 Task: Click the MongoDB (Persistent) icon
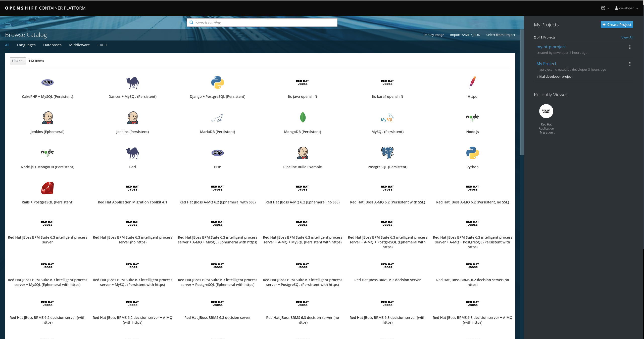pyautogui.click(x=303, y=118)
